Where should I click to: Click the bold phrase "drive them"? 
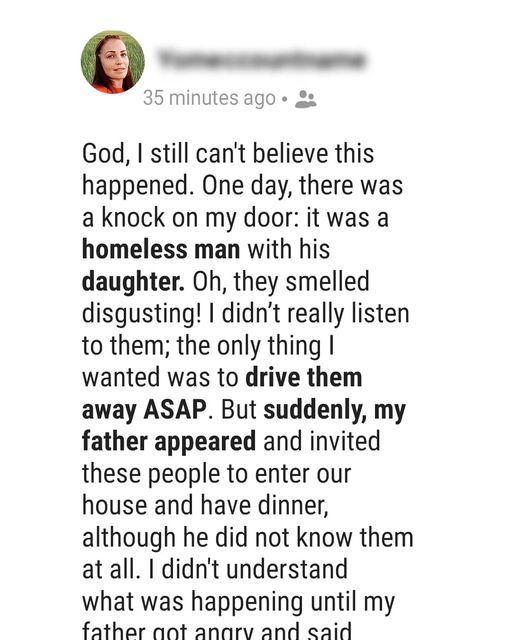[x=304, y=377]
